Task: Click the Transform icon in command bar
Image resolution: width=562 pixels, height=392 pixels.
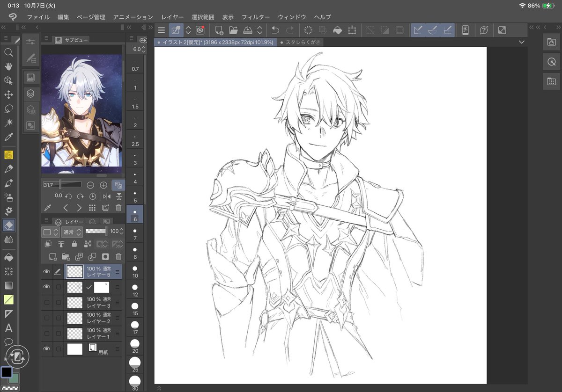Action: point(352,30)
